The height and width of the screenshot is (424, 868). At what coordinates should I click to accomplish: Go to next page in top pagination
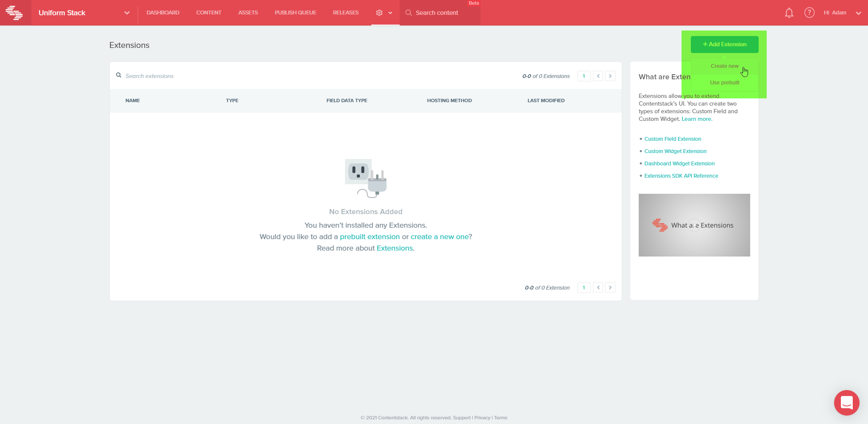[610, 76]
